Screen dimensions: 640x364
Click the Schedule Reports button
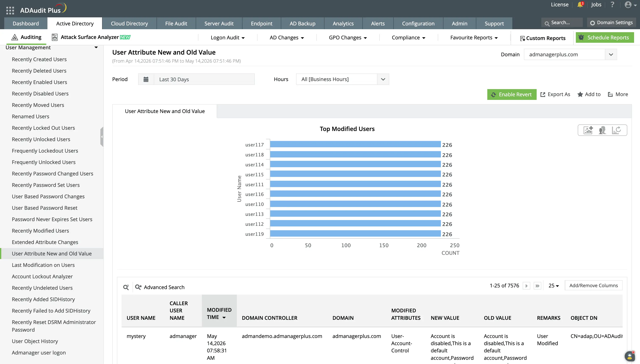pos(605,37)
